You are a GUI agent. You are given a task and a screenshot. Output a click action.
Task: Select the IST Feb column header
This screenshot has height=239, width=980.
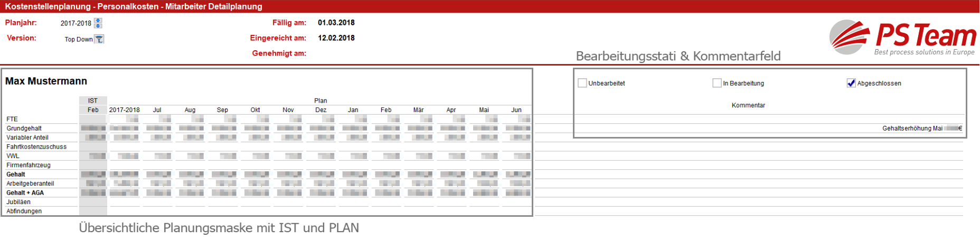[x=93, y=110]
